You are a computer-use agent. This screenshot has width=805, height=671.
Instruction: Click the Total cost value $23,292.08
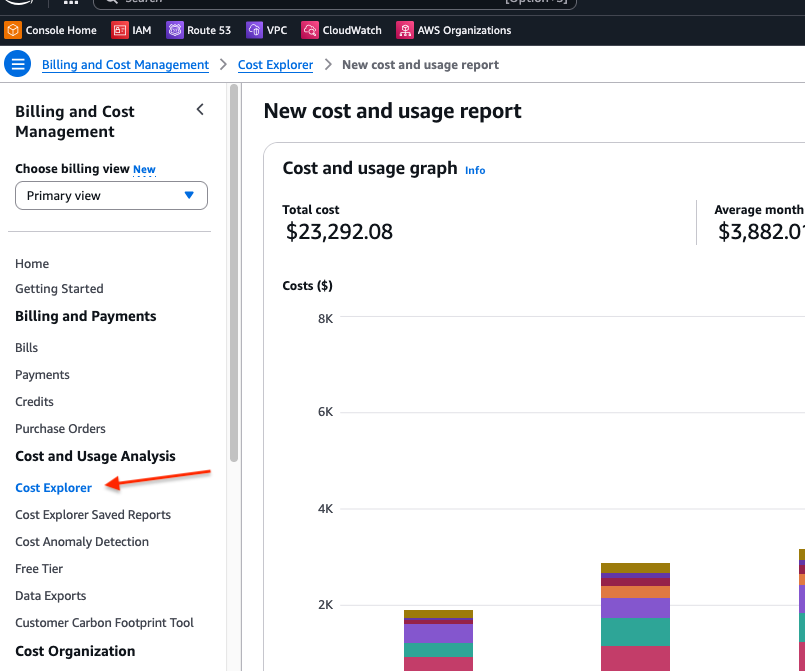click(x=339, y=232)
